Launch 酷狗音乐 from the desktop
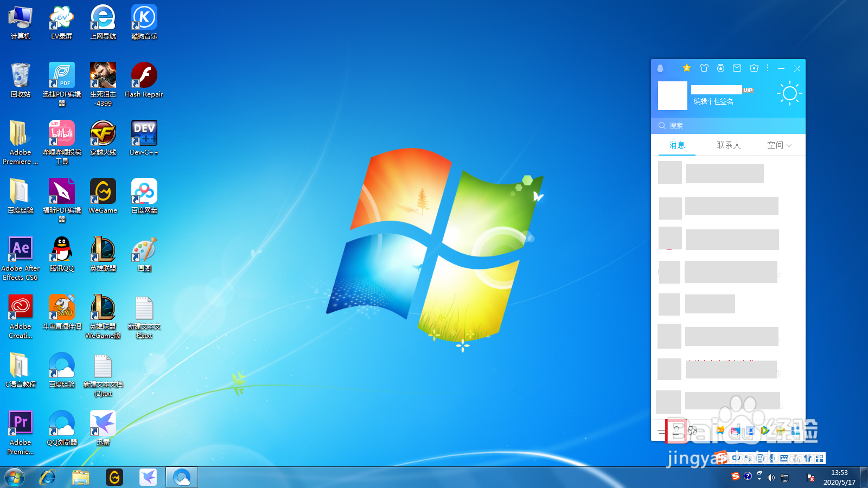The width and height of the screenshot is (868, 488). point(144,23)
